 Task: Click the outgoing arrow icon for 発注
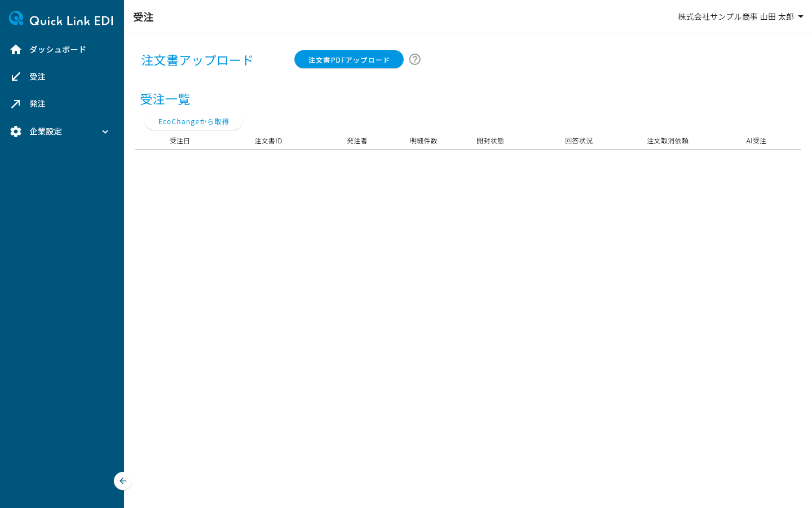click(16, 104)
